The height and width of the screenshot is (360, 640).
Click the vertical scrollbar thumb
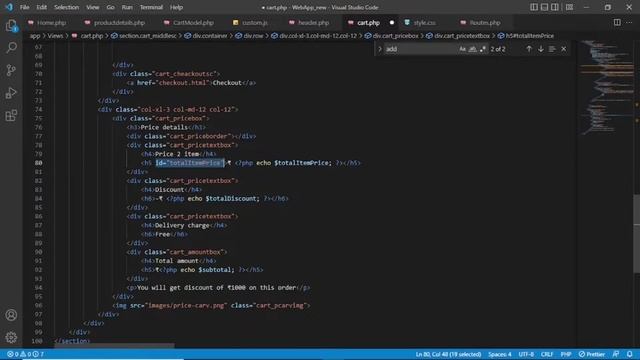[636, 234]
